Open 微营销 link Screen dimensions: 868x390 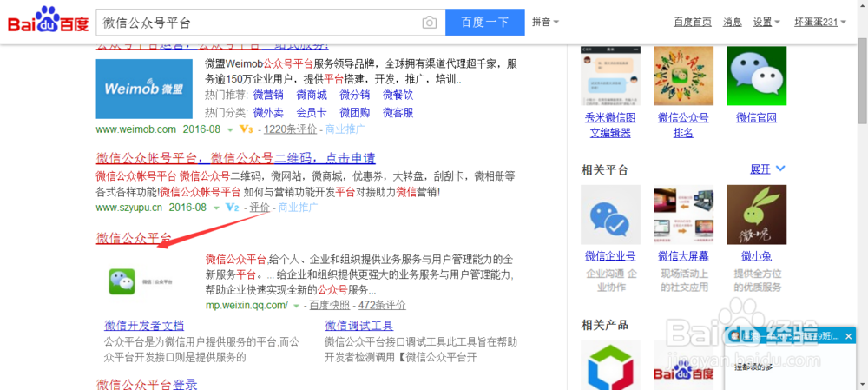coord(268,95)
